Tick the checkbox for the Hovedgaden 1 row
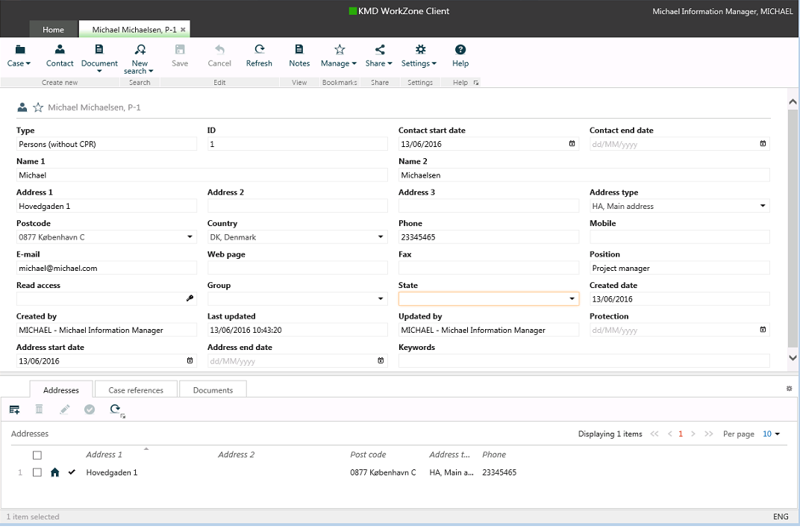Viewport: 800px width, 532px height. click(37, 472)
